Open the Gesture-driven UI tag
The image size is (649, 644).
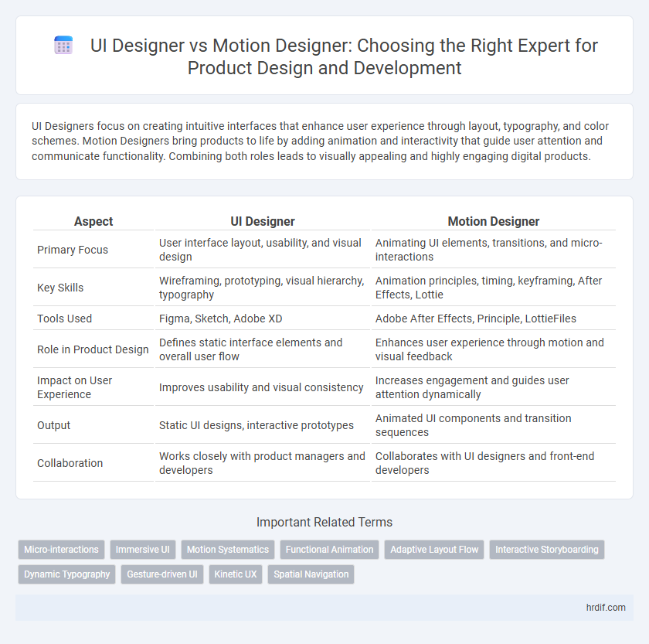(x=162, y=574)
